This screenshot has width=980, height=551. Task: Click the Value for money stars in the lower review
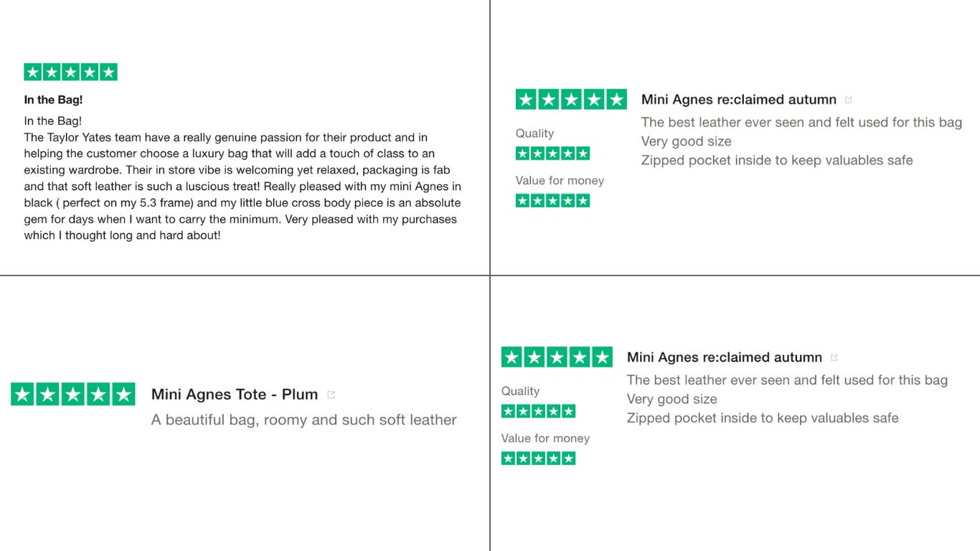(538, 458)
